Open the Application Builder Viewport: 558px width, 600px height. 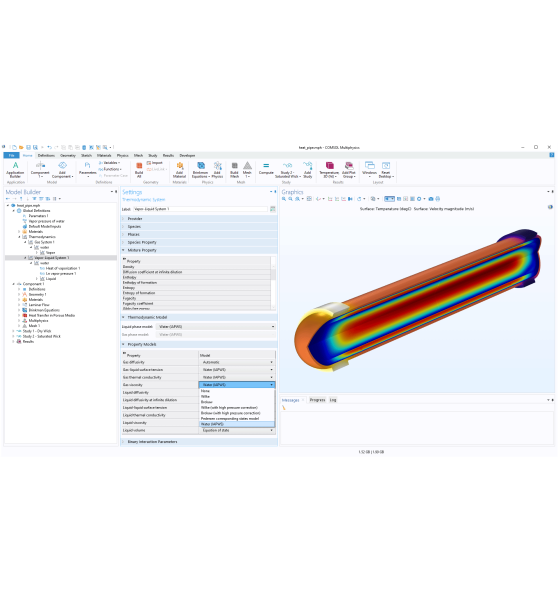(15, 170)
